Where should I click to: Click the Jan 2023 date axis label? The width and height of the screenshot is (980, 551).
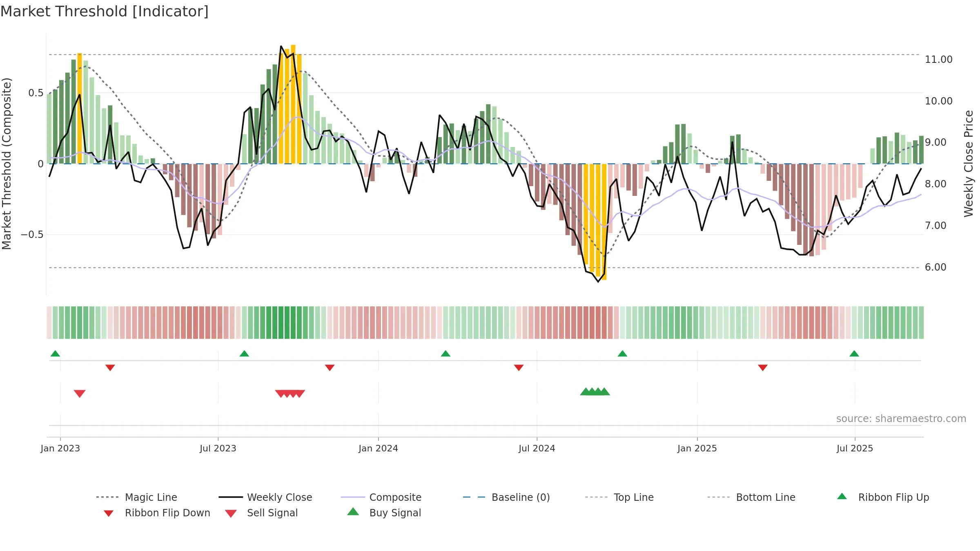(x=60, y=448)
